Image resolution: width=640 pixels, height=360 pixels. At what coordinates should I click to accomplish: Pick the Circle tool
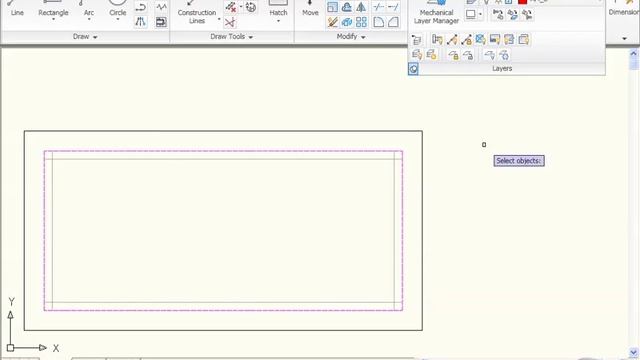[x=118, y=10]
